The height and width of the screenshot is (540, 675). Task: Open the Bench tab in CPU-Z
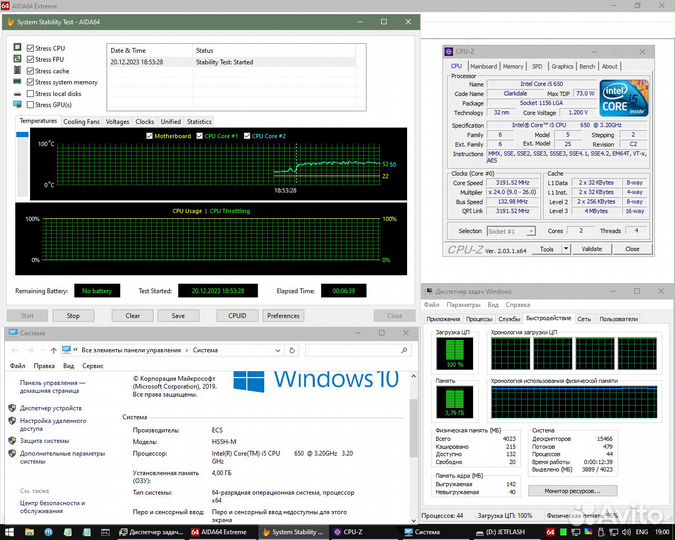point(587,66)
